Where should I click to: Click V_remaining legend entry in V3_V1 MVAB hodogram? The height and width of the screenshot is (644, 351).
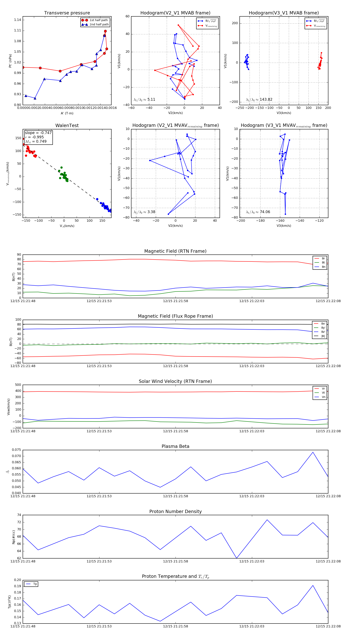(316, 26)
